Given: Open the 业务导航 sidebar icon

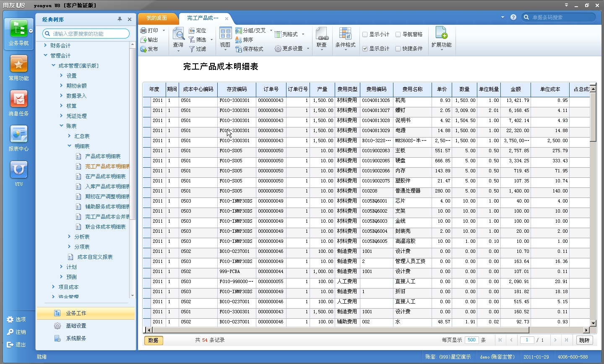Looking at the screenshot, I should click(18, 29).
